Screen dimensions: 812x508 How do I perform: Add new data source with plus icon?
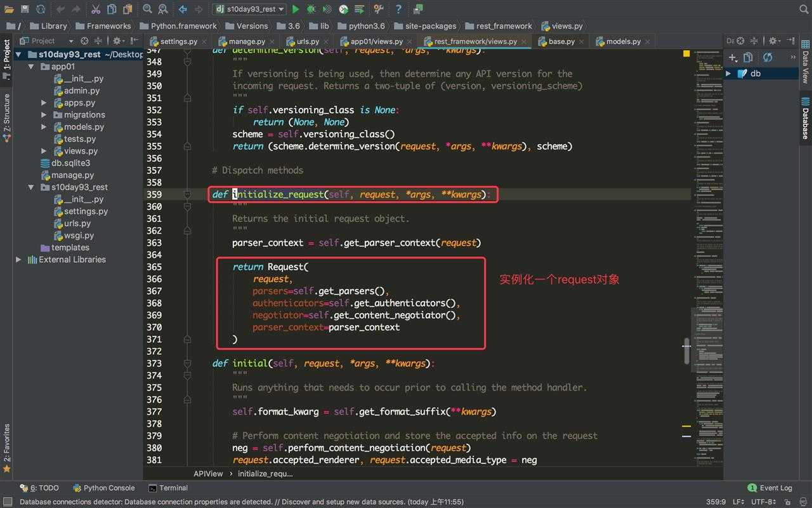pos(733,57)
